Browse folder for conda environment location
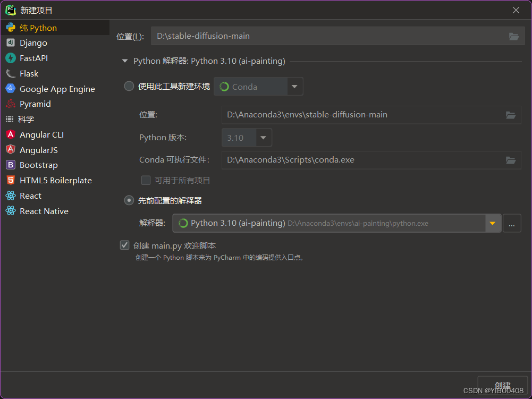The width and height of the screenshot is (532, 399). (511, 115)
